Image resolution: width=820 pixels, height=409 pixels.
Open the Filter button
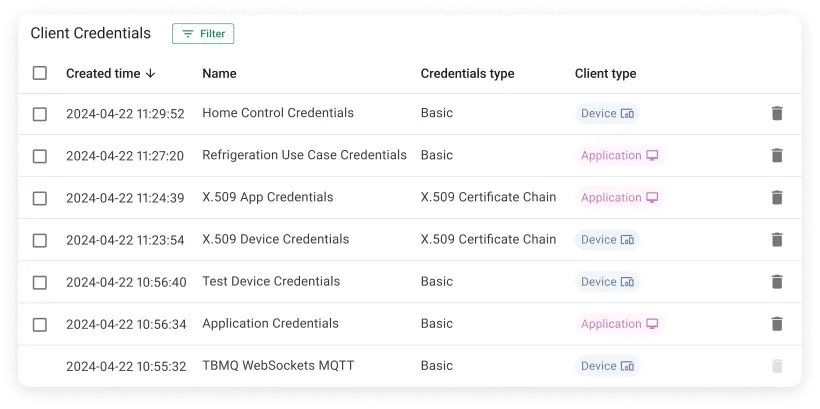203,34
